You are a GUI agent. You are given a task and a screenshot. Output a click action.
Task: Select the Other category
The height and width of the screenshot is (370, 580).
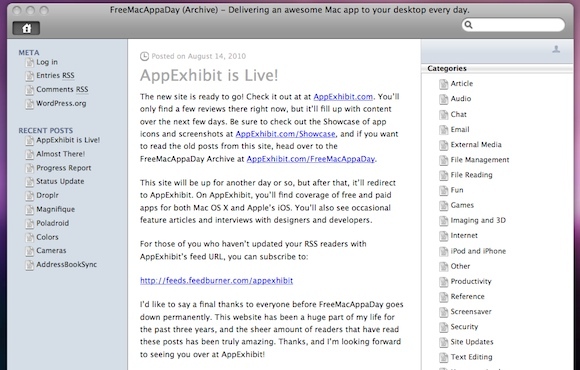460,266
